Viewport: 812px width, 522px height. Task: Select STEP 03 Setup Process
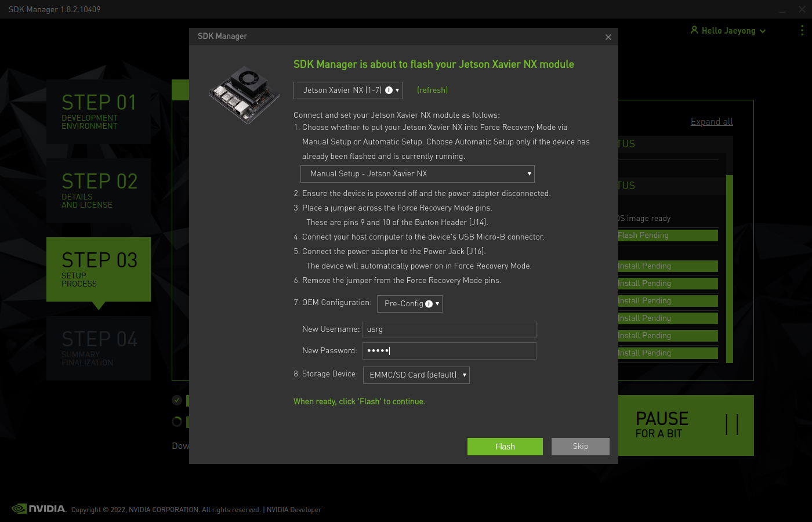coord(99,269)
